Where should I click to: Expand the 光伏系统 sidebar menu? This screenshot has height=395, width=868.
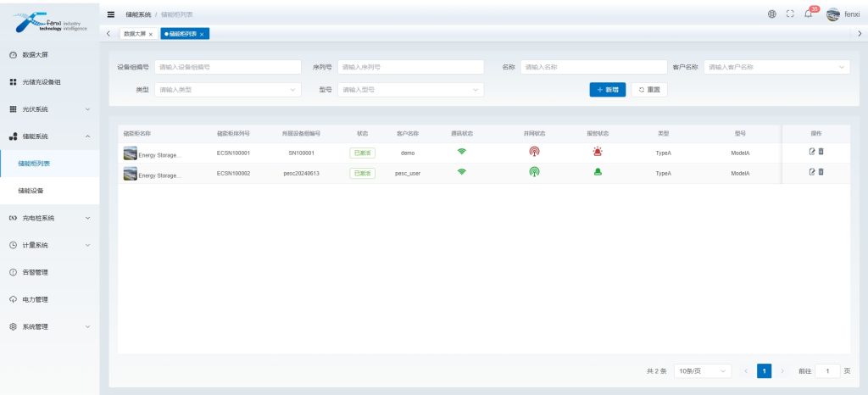tap(49, 109)
